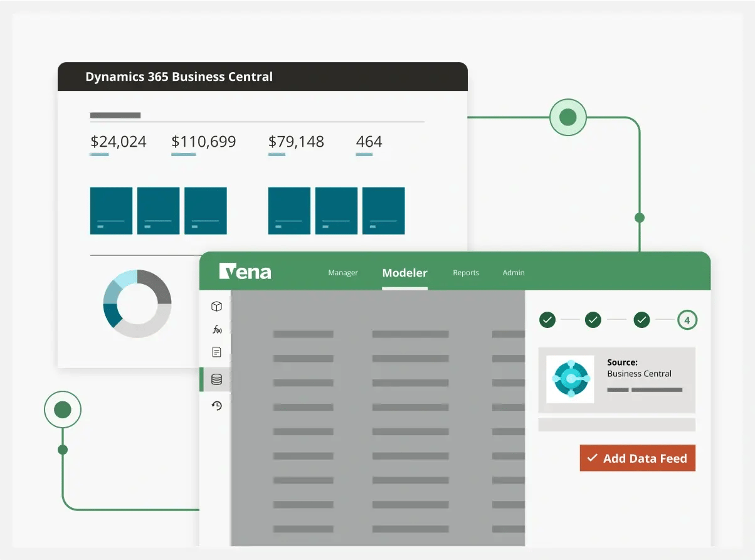Open the Reports section
Image resolution: width=755 pixels, height=560 pixels.
pos(465,273)
